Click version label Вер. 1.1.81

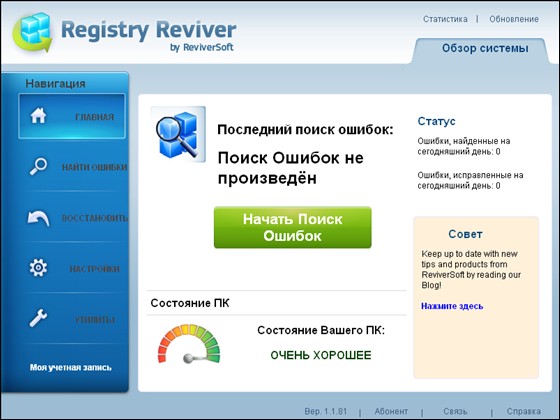(x=325, y=411)
